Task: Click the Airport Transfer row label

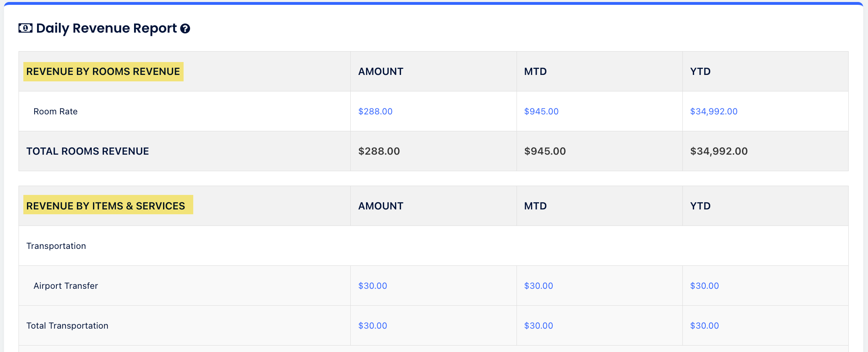Action: point(65,286)
